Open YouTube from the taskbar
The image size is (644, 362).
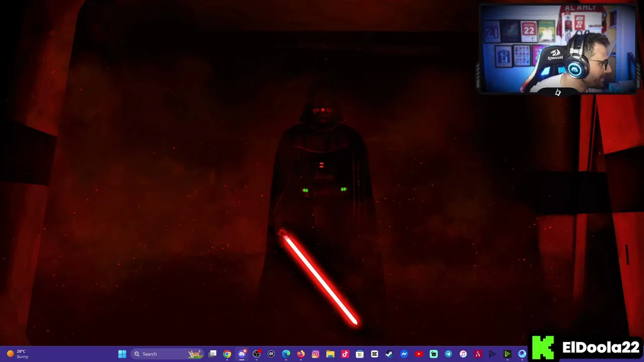[419, 354]
